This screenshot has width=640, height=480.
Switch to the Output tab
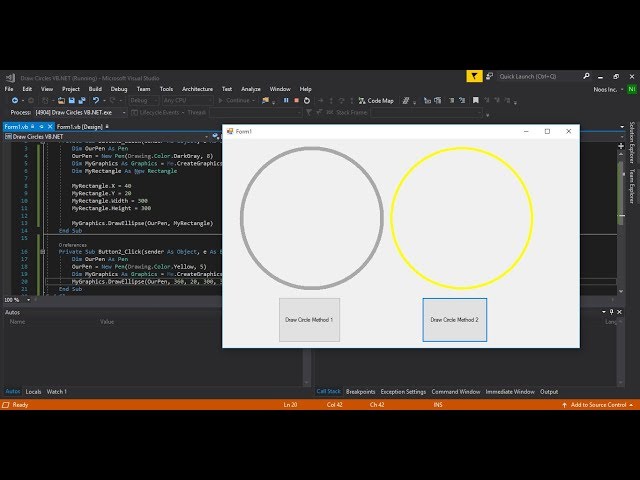click(x=549, y=392)
